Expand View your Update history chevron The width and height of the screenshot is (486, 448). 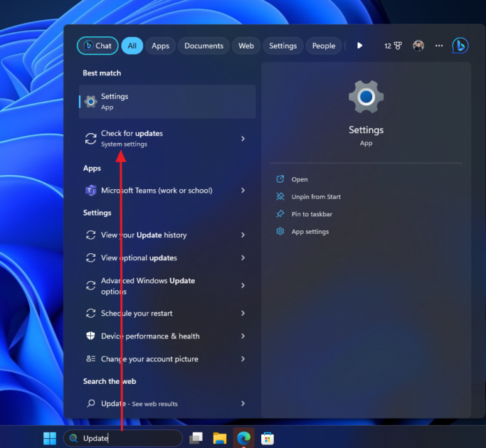[243, 235]
